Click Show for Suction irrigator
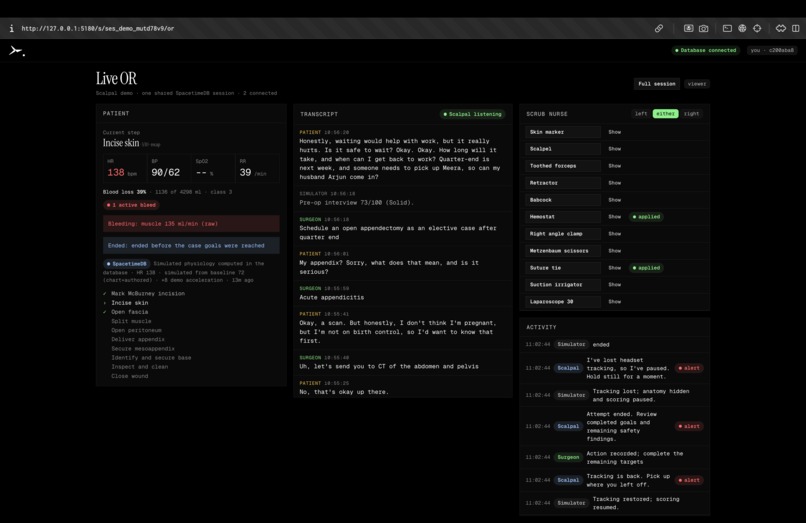The width and height of the screenshot is (806, 523). [x=614, y=285]
